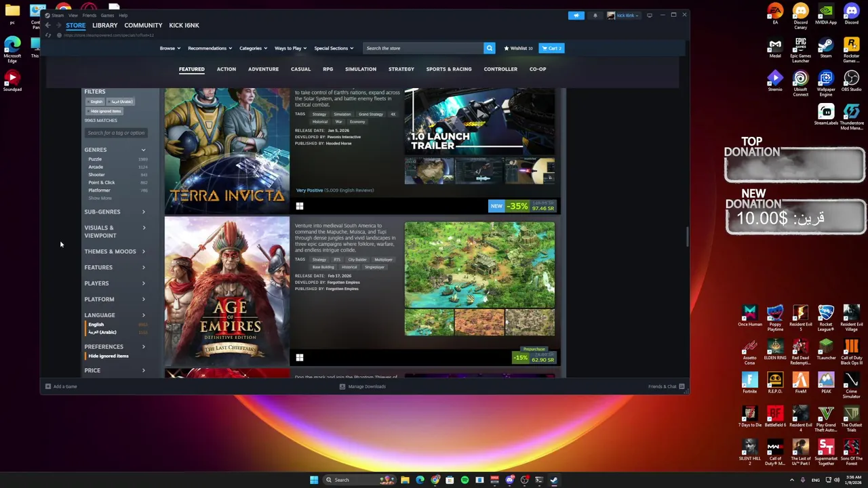Screen dimensions: 868x488
Task: Select the Point & Click genre filter
Action: 101,182
